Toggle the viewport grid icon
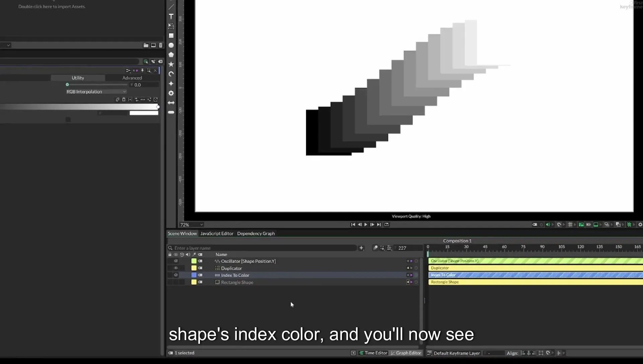Viewport: 643px width, 364px height. 570,224
